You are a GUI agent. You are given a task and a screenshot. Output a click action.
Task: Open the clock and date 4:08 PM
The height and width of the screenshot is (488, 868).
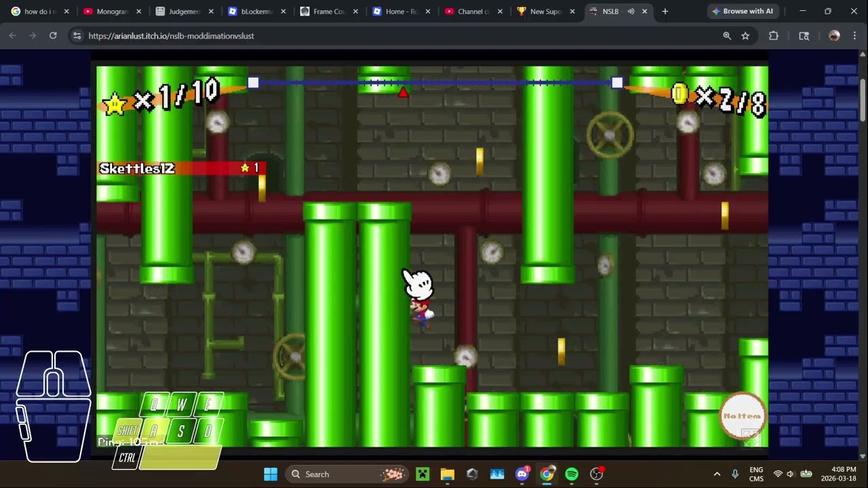(x=839, y=474)
